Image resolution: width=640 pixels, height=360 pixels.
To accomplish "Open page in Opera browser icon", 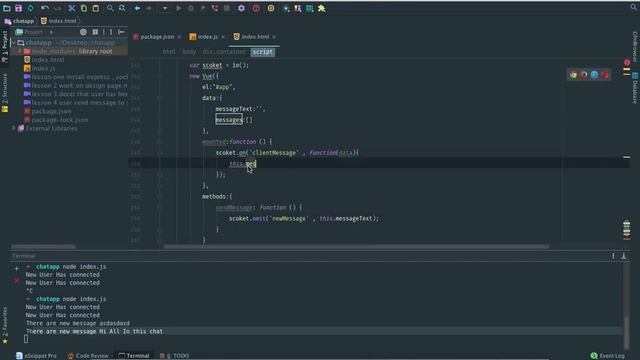I will point(605,75).
